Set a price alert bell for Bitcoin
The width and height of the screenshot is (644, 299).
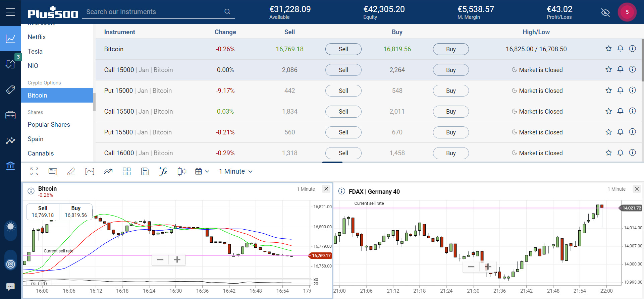(620, 49)
